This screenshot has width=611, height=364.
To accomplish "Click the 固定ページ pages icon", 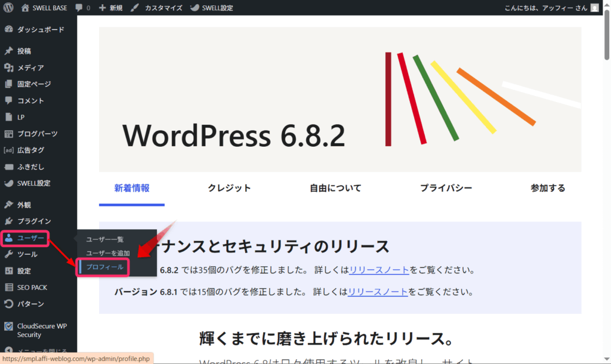I will [8, 84].
